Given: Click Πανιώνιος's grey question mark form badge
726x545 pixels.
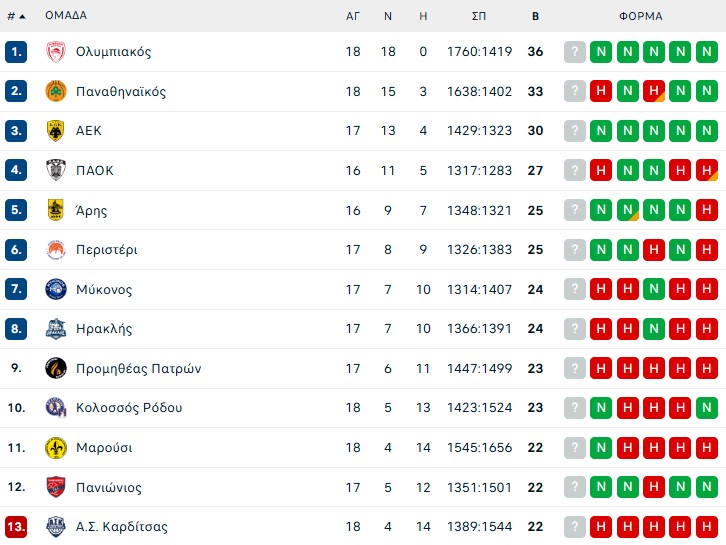Looking at the screenshot, I should [574, 487].
